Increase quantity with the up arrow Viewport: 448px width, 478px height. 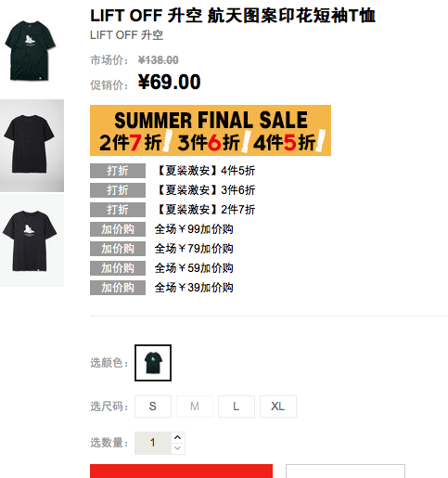click(178, 437)
